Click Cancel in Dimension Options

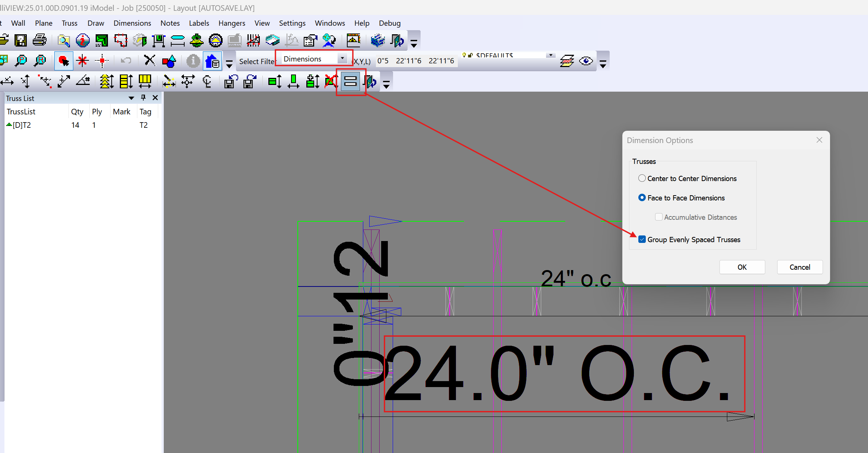point(799,267)
